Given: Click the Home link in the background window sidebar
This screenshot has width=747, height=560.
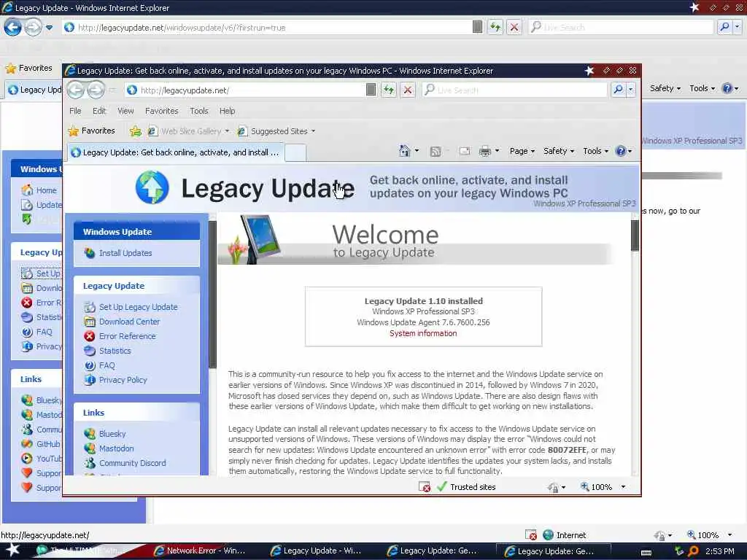Looking at the screenshot, I should (x=46, y=190).
